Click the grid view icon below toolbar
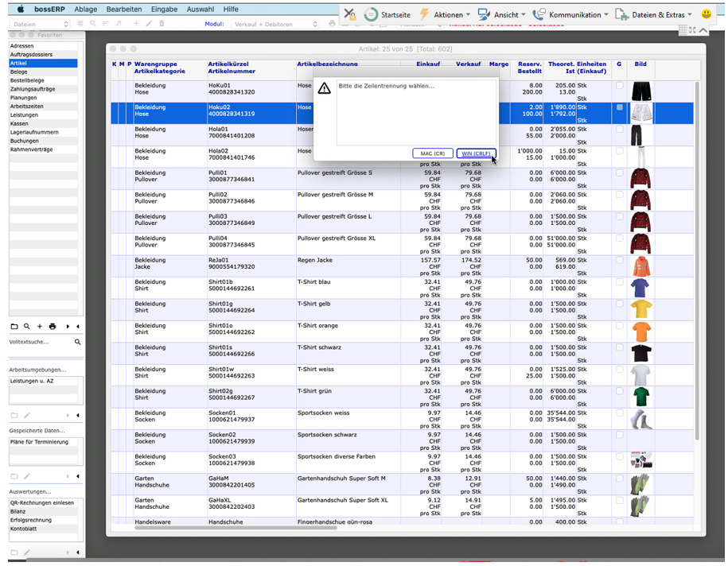728x566 pixels. 683,30
